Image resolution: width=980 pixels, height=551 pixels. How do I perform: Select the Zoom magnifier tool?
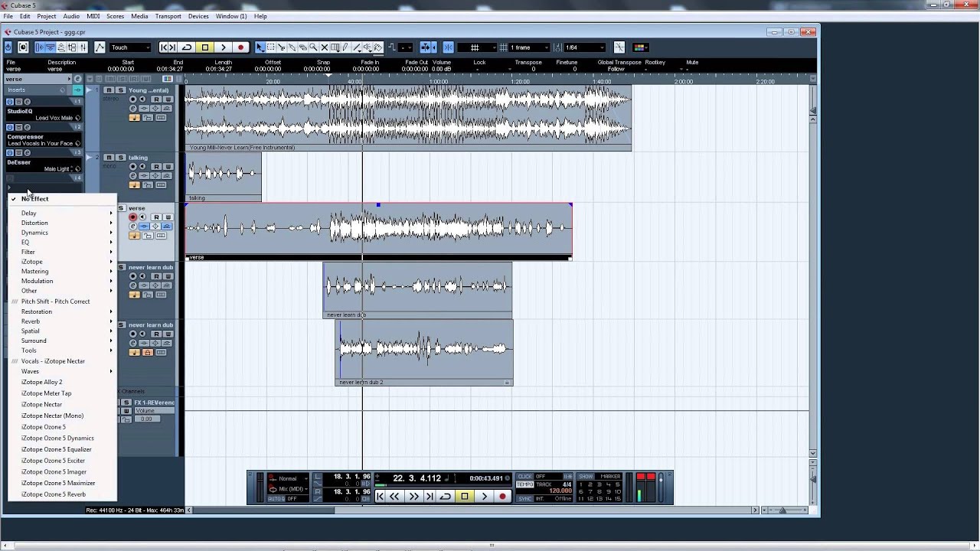click(x=313, y=47)
